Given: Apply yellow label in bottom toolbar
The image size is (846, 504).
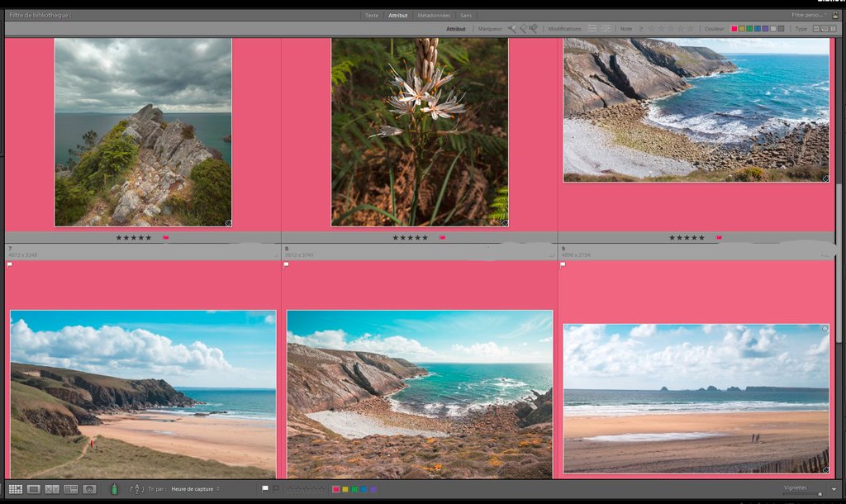Looking at the screenshot, I should click(x=345, y=489).
